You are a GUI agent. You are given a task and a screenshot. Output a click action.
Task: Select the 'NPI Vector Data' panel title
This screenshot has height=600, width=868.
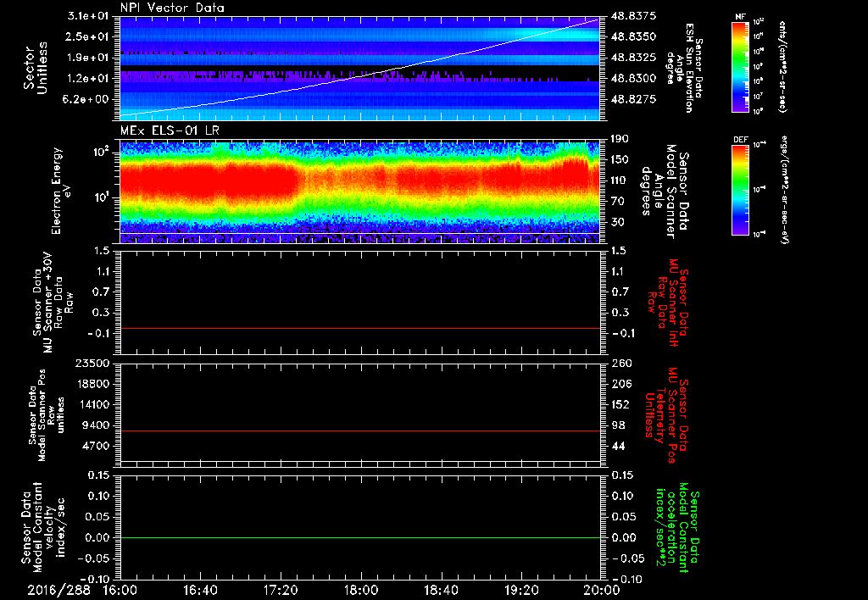(x=172, y=8)
